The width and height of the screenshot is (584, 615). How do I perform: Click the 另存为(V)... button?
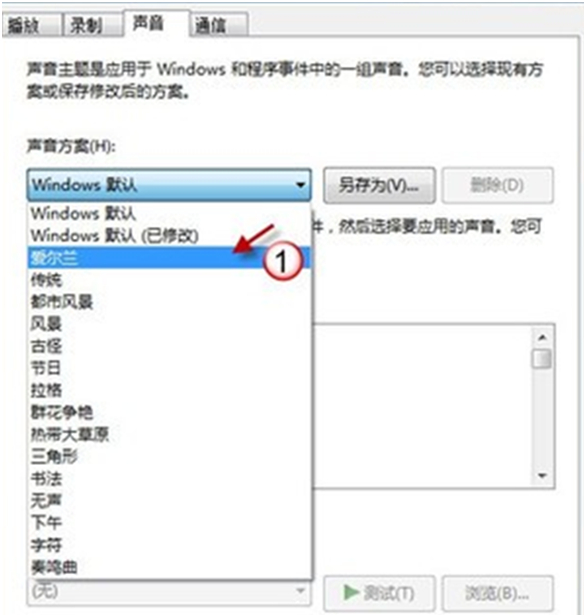tap(379, 185)
